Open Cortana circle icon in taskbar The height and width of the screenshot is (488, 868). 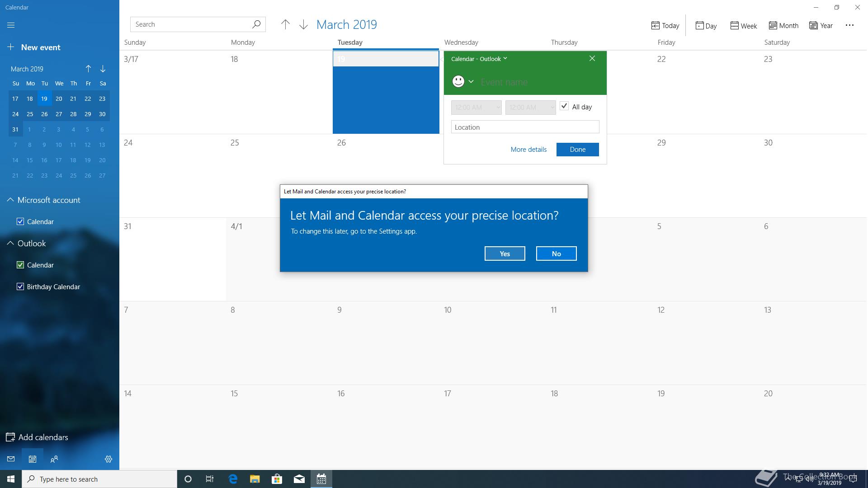coord(188,479)
